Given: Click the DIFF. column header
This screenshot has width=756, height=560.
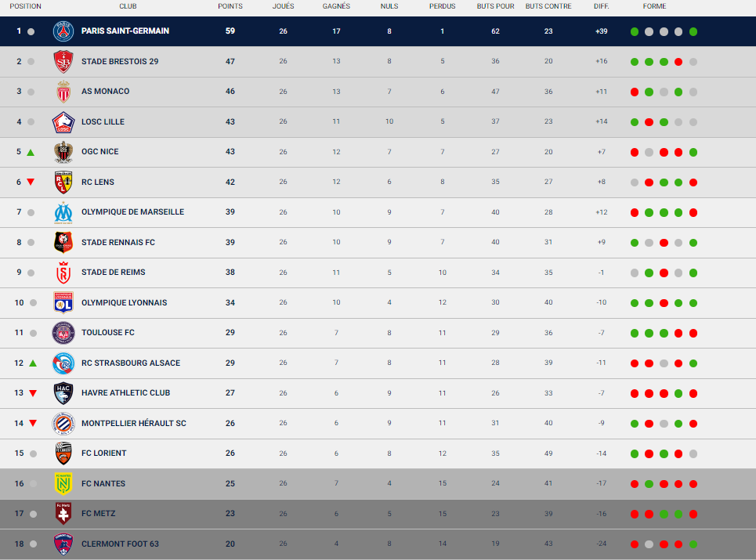Looking at the screenshot, I should pos(601,6).
